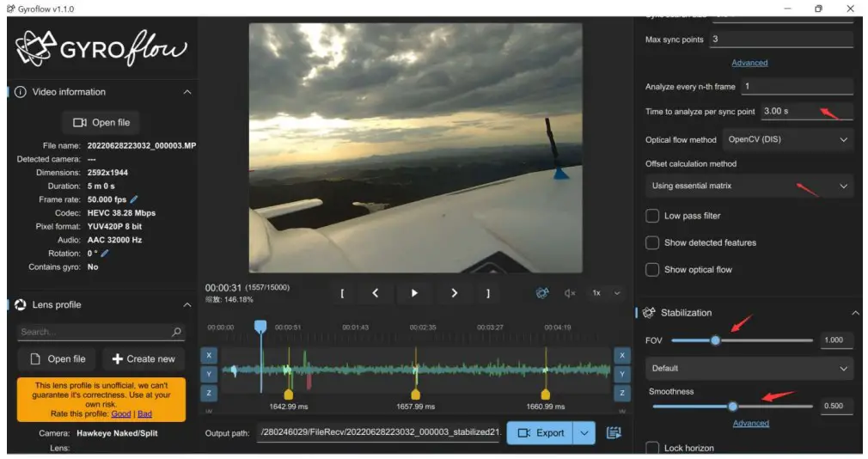The width and height of the screenshot is (868, 459).
Task: Enable Lock horizon checkbox
Action: [652, 447]
